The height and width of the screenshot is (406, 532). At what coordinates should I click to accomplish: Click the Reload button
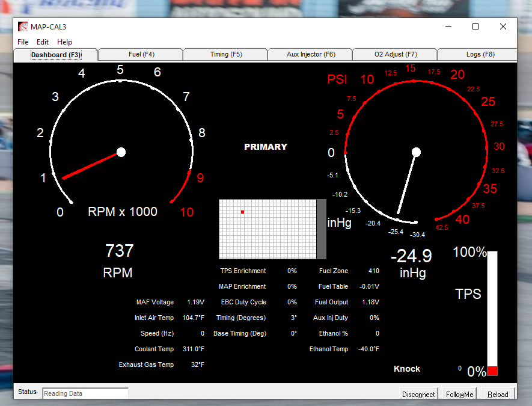pos(498,395)
